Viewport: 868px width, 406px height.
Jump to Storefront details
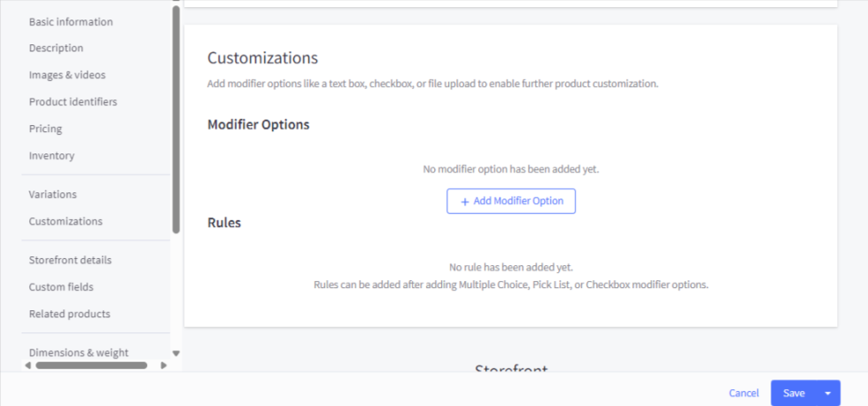click(x=70, y=260)
